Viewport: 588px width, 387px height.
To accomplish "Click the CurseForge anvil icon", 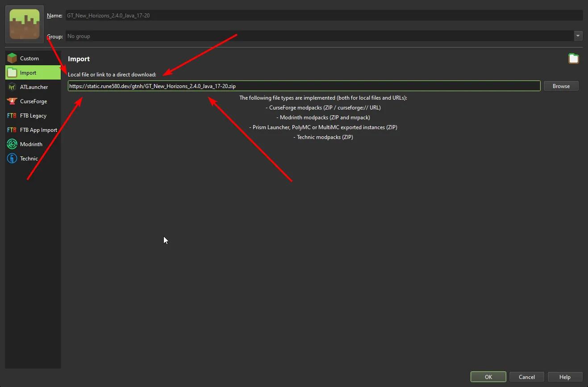I will 12,101.
